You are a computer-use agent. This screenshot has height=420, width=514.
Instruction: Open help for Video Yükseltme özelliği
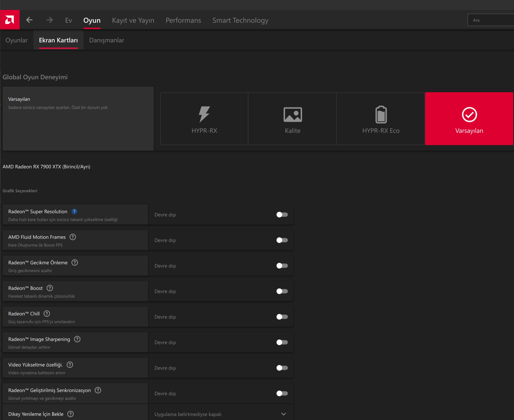click(70, 365)
